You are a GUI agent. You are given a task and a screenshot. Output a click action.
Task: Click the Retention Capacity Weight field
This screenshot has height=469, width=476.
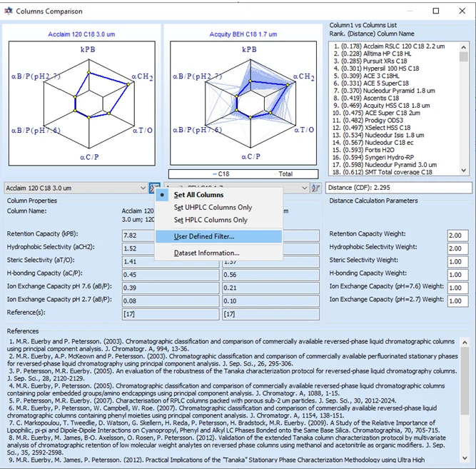coord(457,236)
